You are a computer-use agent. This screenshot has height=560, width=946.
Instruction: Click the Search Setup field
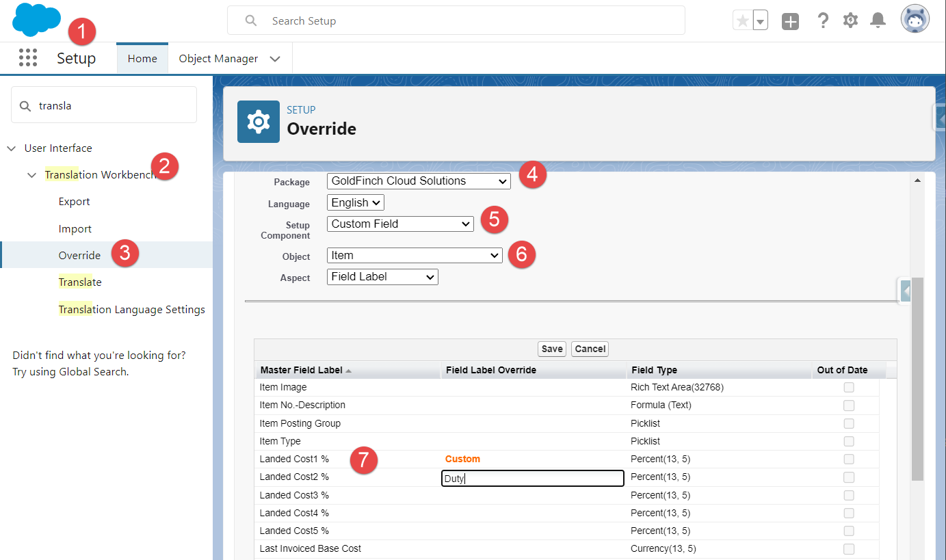[x=456, y=21]
